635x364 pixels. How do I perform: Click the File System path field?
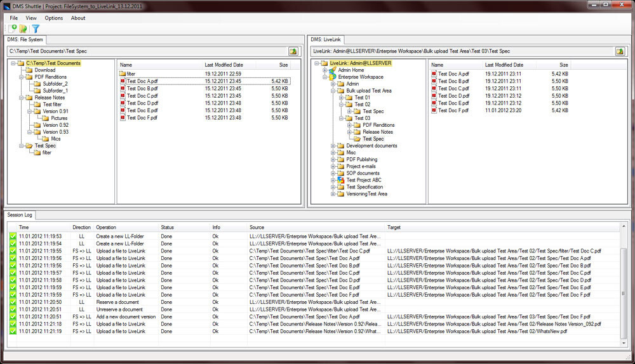147,51
